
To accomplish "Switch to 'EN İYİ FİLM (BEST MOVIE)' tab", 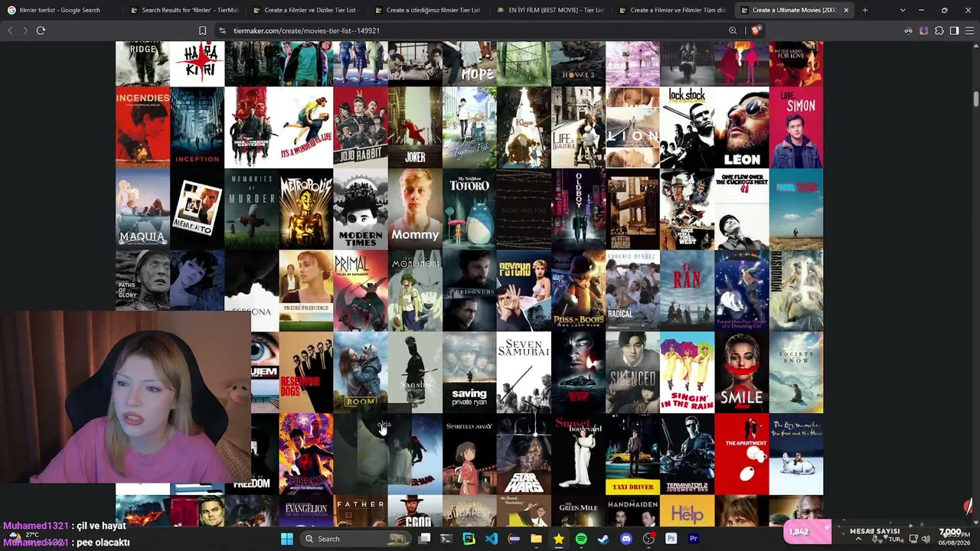I will click(550, 10).
